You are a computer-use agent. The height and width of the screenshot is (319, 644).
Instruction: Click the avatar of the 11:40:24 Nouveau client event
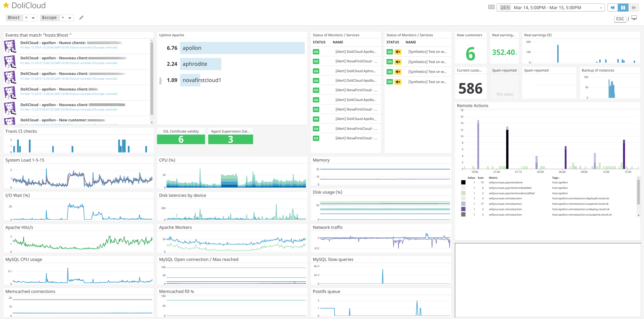coord(11,93)
